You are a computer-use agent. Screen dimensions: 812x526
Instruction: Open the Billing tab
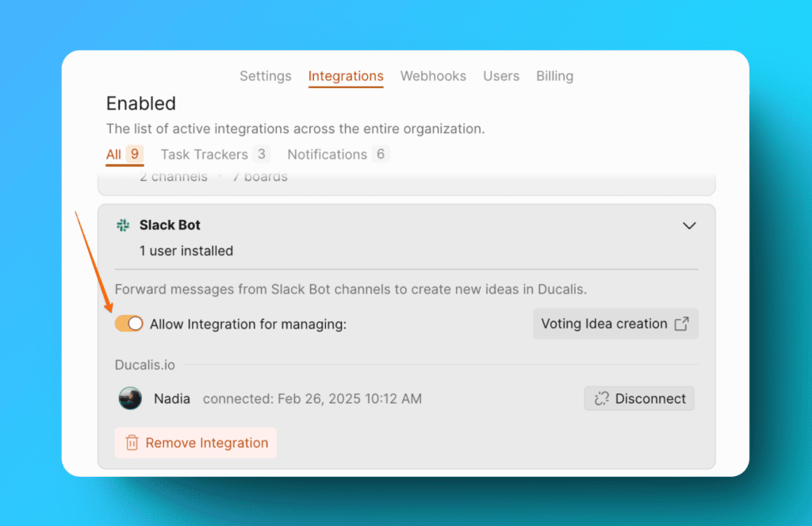(x=554, y=76)
